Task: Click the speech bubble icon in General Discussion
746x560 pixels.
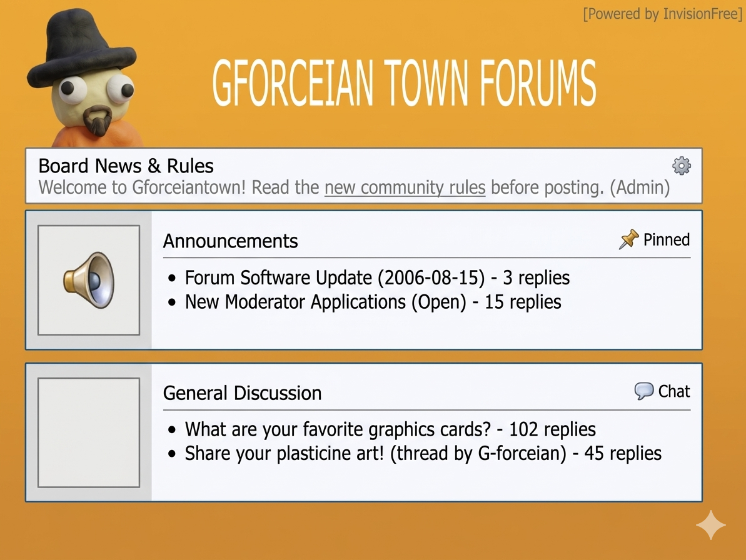Action: pos(643,392)
